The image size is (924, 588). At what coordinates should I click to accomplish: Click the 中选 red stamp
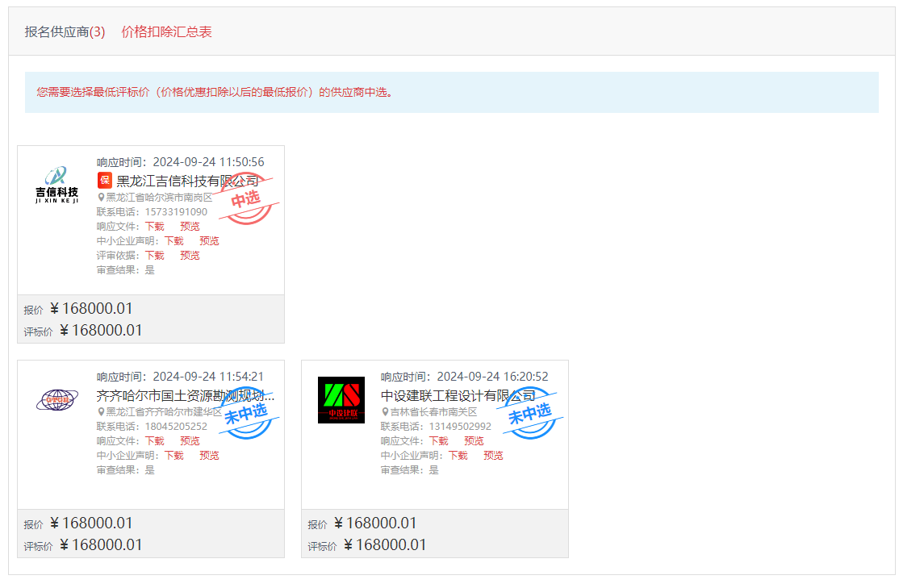tap(247, 201)
